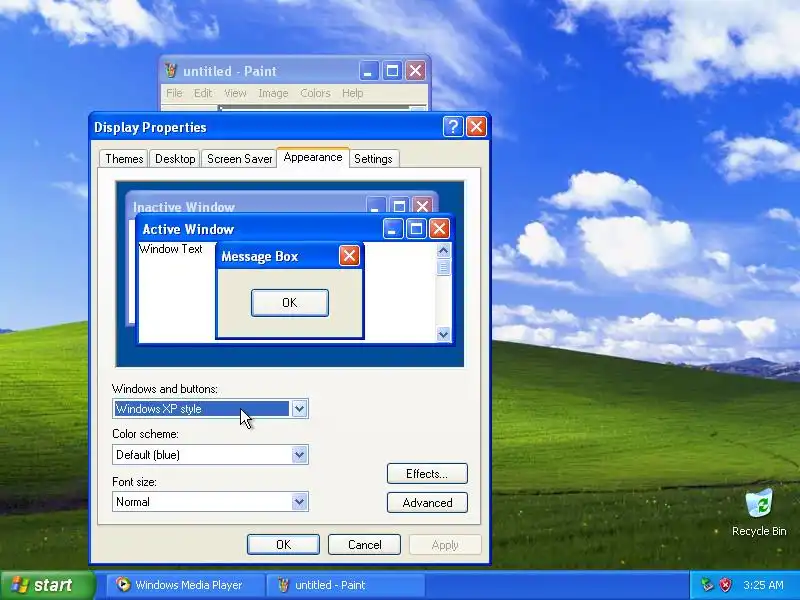Click the preview Active Window maximize icon

(416, 229)
